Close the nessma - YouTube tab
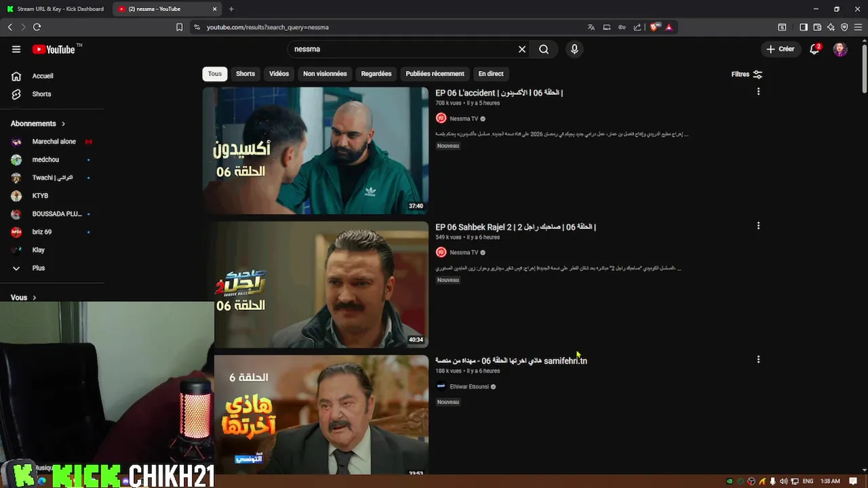 click(x=215, y=9)
